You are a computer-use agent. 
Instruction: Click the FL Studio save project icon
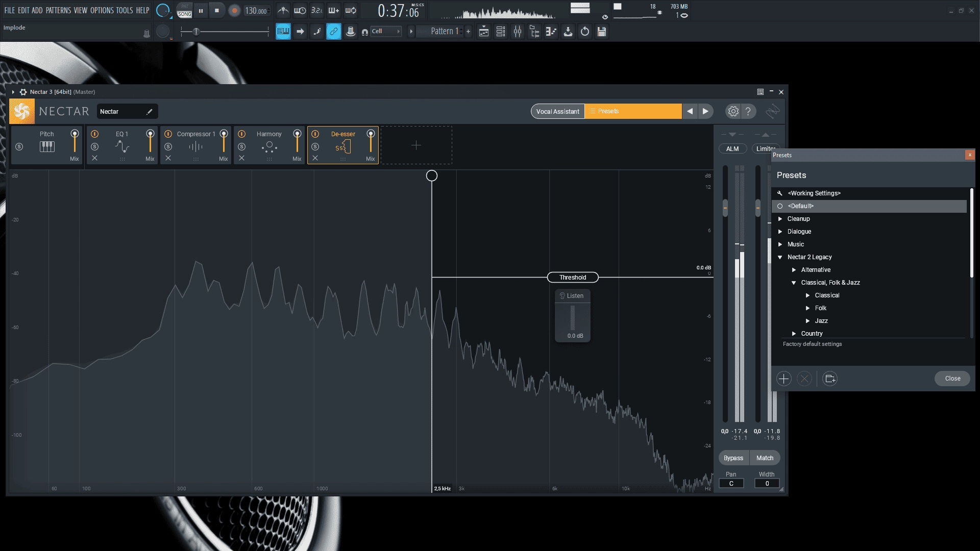602,32
